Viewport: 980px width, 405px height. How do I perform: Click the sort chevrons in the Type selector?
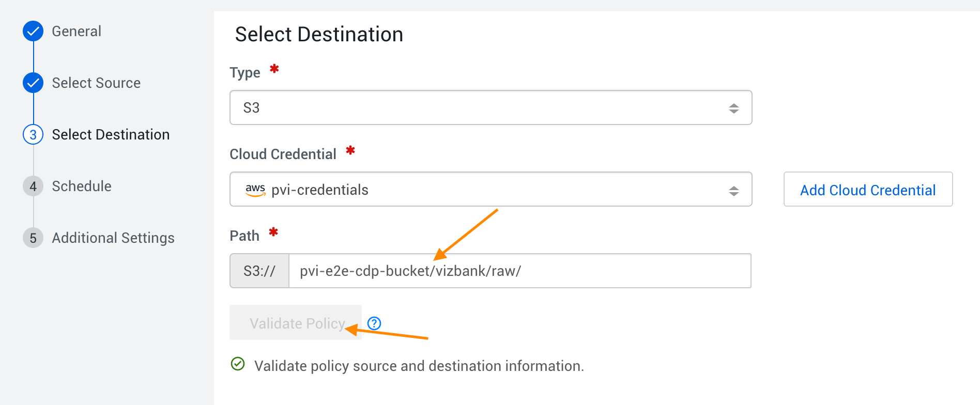[734, 107]
